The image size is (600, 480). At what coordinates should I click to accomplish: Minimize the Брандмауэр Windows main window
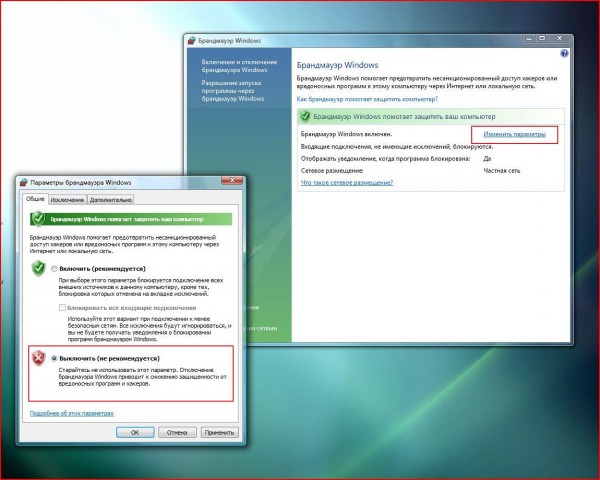point(529,39)
